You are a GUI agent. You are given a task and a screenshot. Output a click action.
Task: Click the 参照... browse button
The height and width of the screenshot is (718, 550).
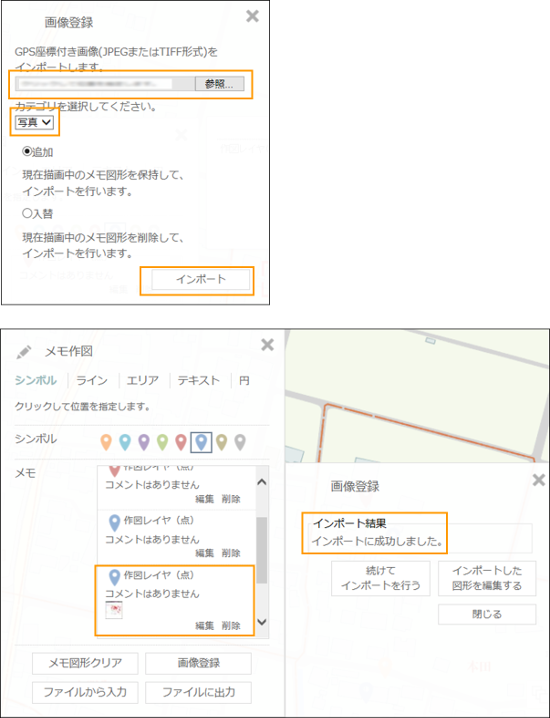coord(219,84)
